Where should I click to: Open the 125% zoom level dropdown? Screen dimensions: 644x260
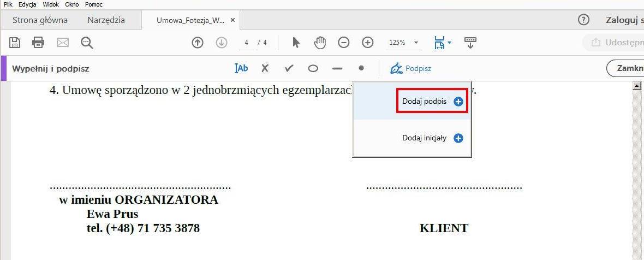pyautogui.click(x=404, y=43)
